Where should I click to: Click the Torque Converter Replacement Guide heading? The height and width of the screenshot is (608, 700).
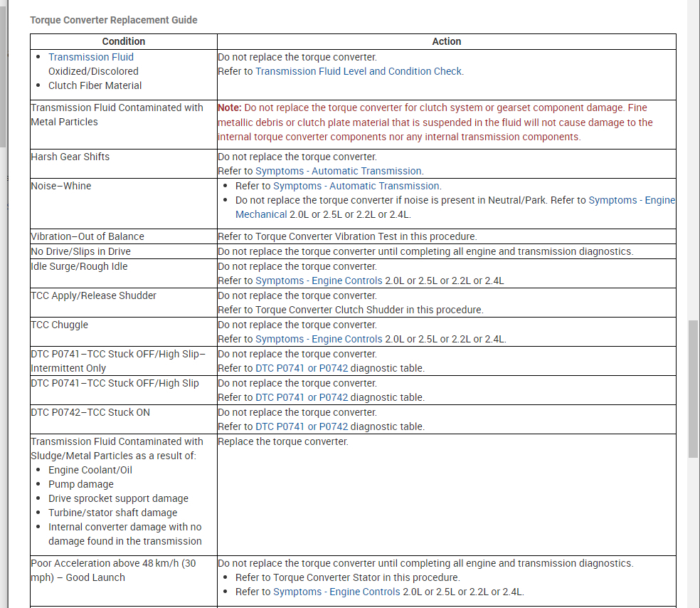113,20
